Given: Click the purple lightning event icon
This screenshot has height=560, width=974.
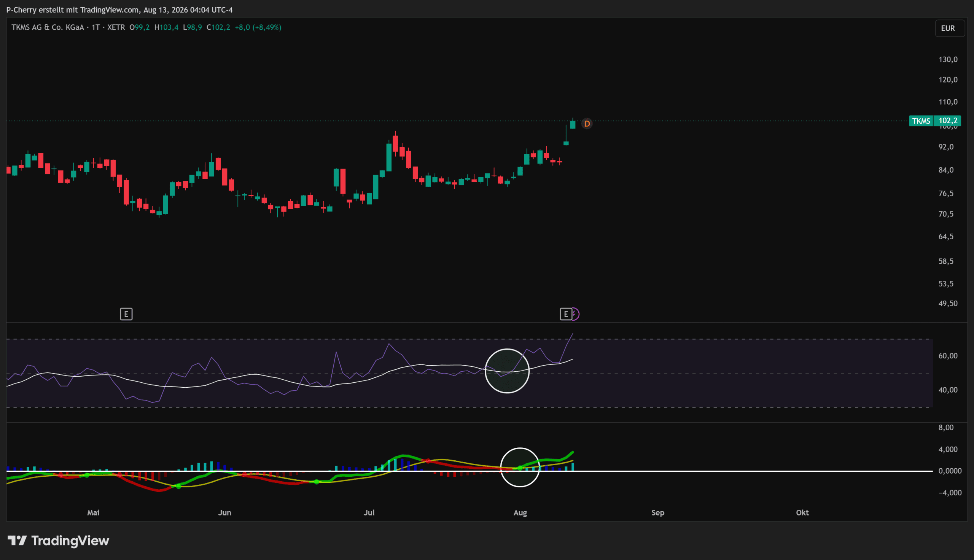Looking at the screenshot, I should (x=575, y=314).
